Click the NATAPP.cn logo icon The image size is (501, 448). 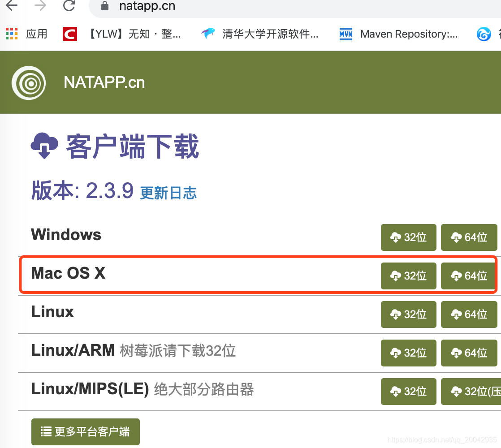(x=28, y=83)
